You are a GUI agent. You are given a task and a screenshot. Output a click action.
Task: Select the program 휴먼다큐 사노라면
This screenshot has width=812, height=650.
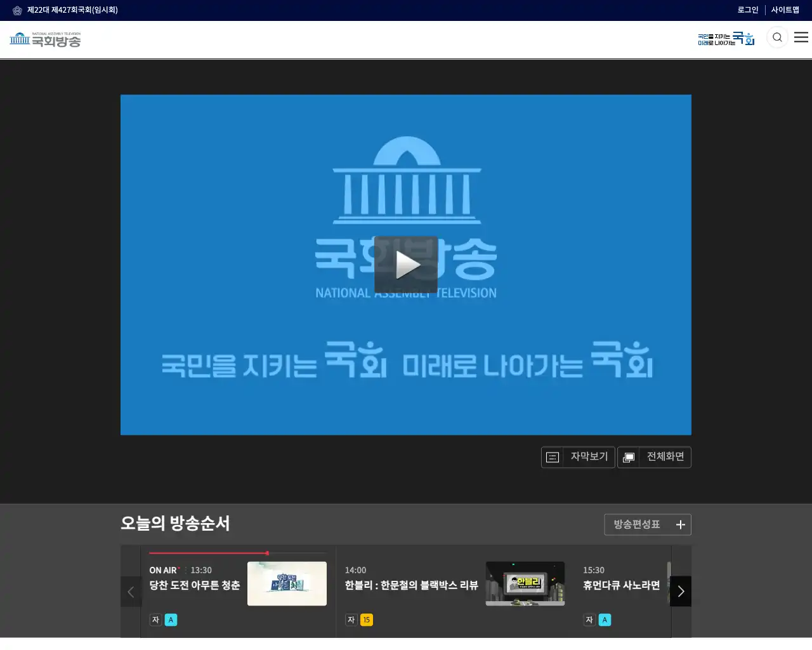coord(622,585)
